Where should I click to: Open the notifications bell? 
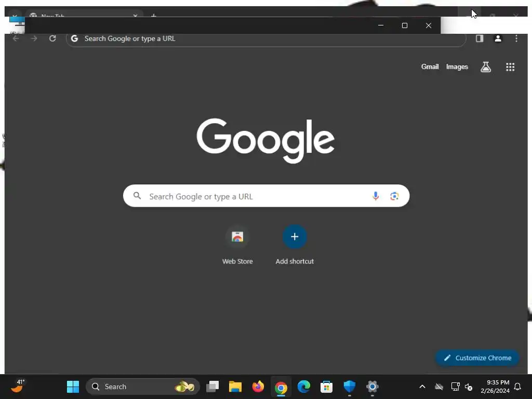pyautogui.click(x=517, y=387)
